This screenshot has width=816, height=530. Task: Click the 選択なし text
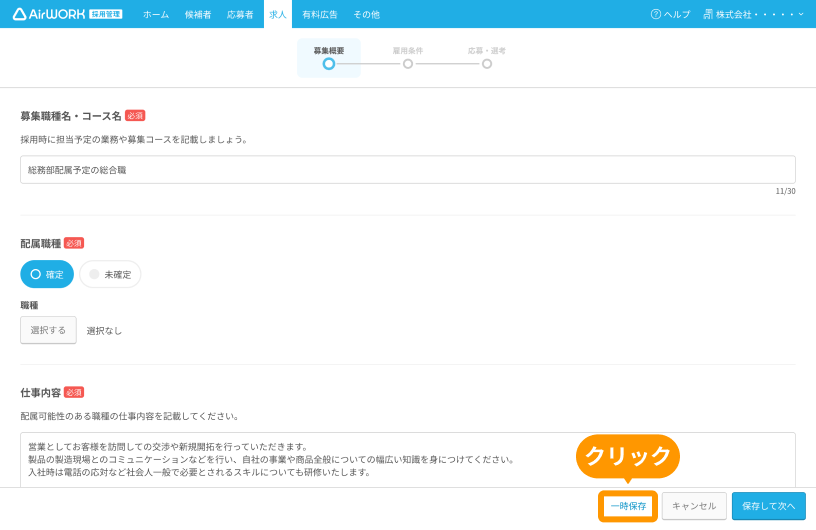(x=104, y=331)
